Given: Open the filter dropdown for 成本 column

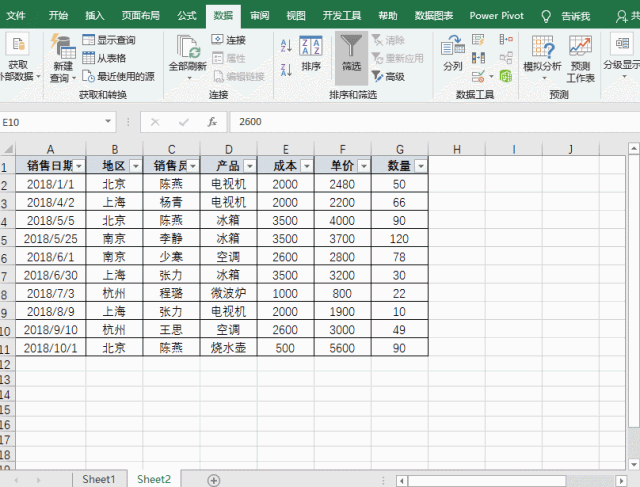Looking at the screenshot, I should pos(307,166).
